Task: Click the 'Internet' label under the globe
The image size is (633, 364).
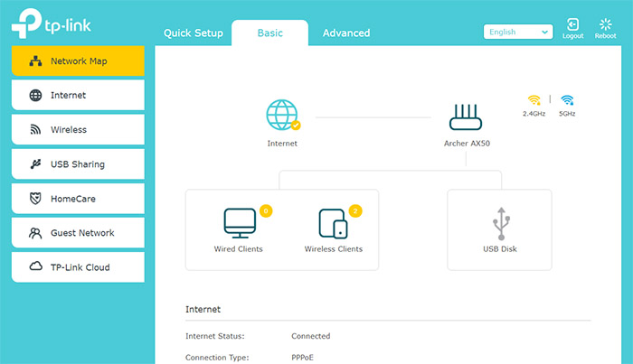Action: tap(282, 143)
